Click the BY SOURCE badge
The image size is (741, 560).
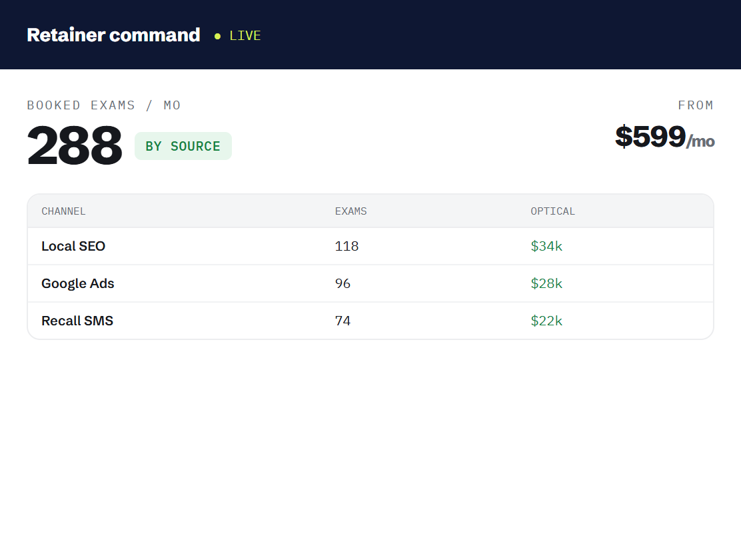pyautogui.click(x=183, y=146)
